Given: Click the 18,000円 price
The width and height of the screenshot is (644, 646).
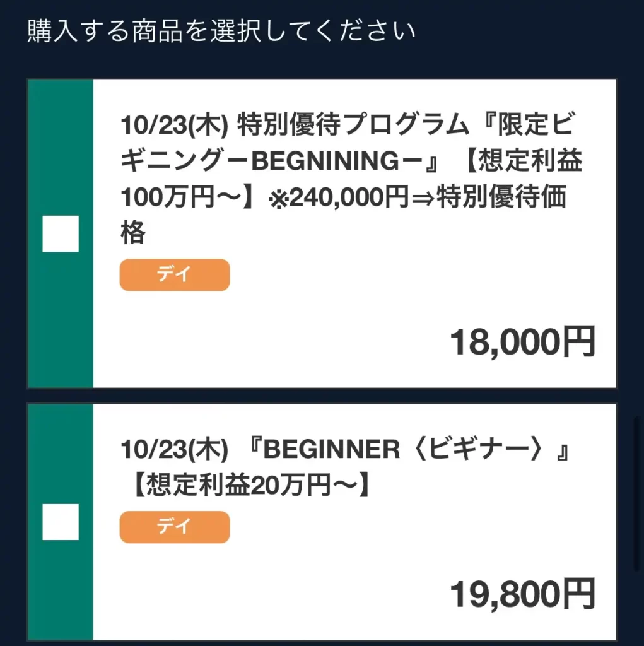Looking at the screenshot, I should click(x=522, y=343).
